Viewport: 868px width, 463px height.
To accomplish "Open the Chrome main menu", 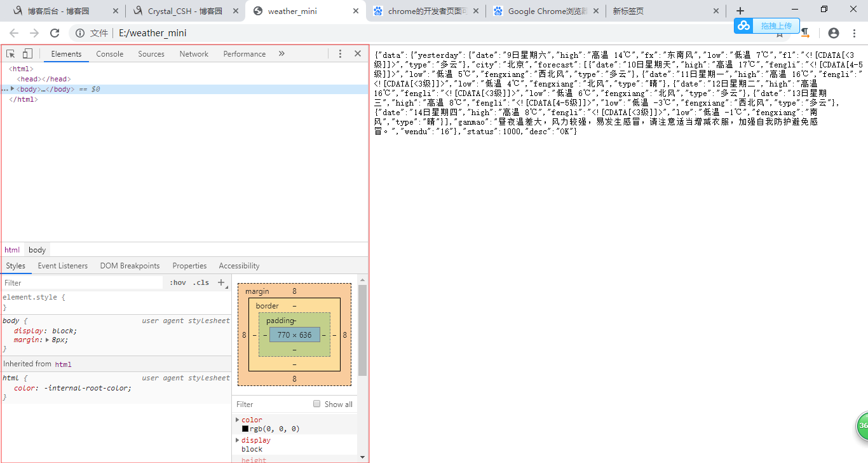I will 854,33.
